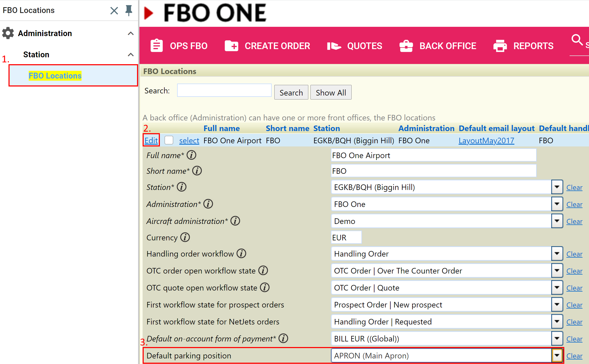This screenshot has height=364, width=589.
Task: Sort by the Short name column header
Action: click(288, 128)
